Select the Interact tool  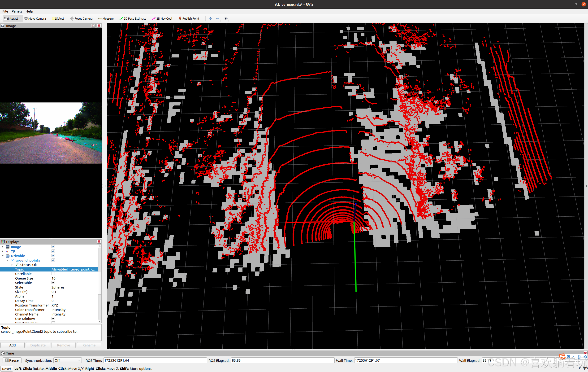click(x=11, y=19)
